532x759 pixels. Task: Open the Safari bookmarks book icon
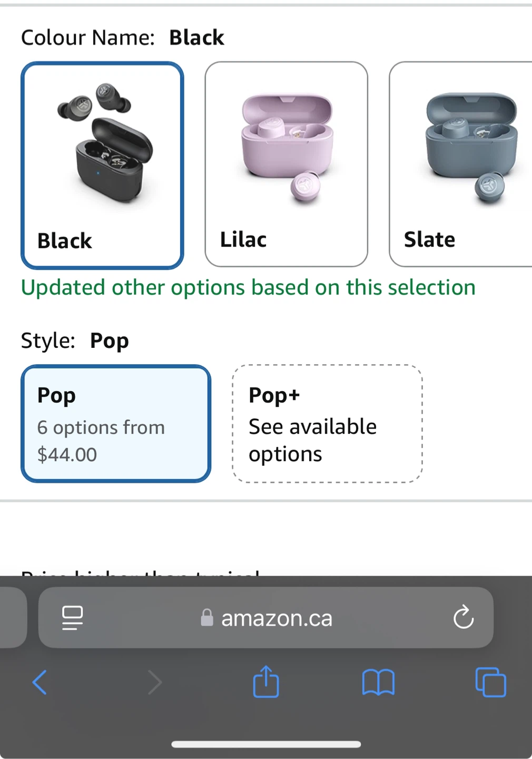[x=378, y=683]
